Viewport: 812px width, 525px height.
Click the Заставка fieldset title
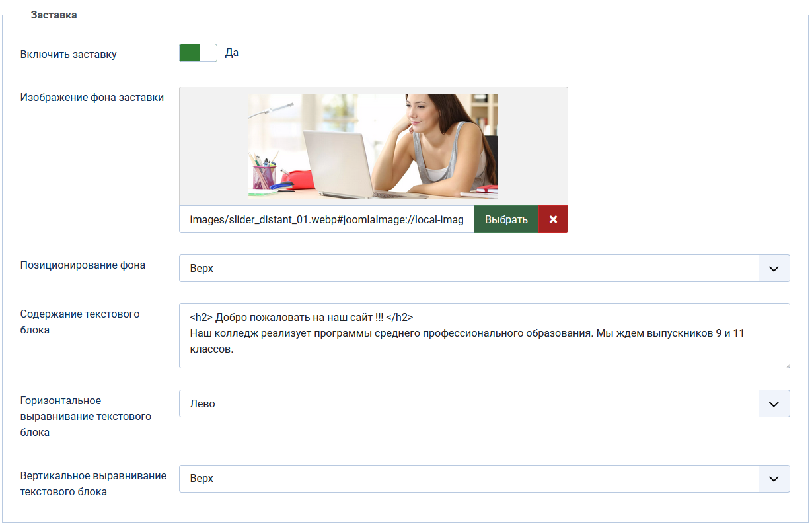(54, 15)
